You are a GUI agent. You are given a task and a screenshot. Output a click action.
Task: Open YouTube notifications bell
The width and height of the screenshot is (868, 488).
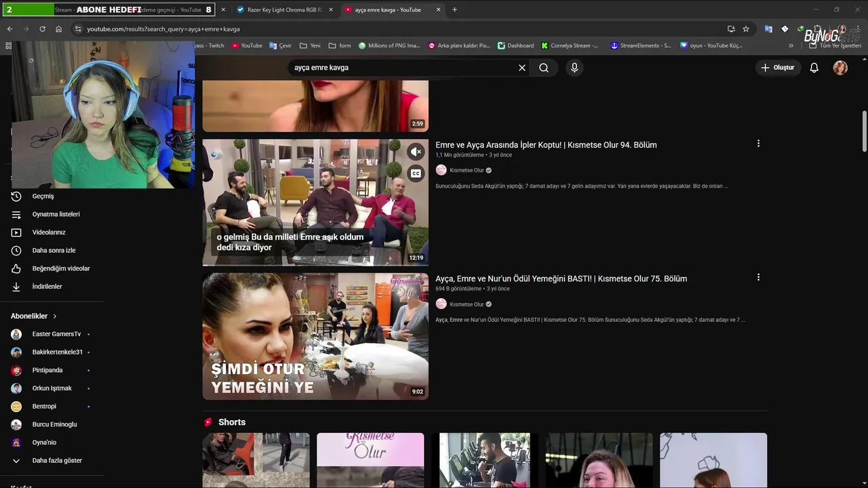pyautogui.click(x=814, y=68)
